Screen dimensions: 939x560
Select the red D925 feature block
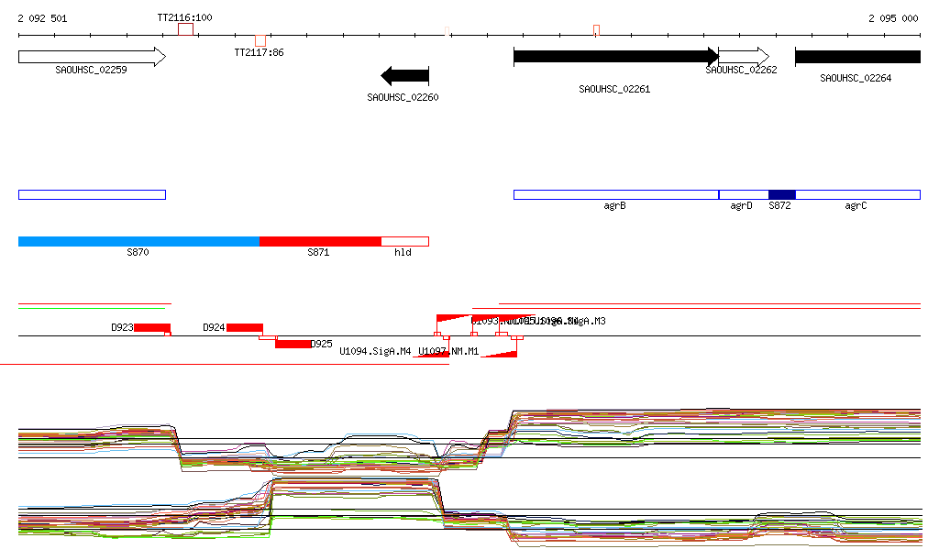pyautogui.click(x=293, y=344)
